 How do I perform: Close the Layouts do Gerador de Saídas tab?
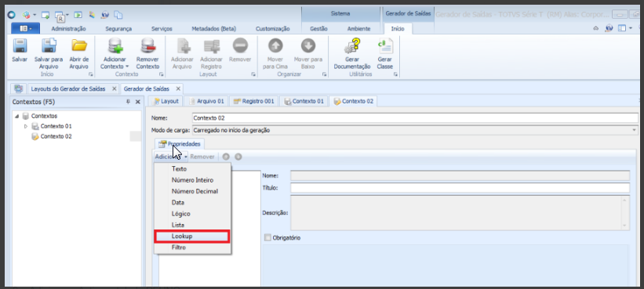pyautogui.click(x=115, y=89)
